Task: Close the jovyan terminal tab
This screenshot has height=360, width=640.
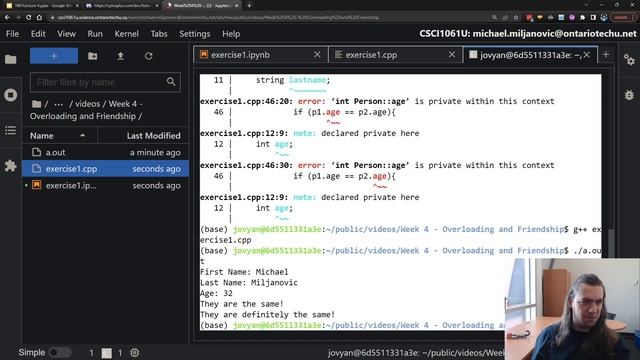Action: tap(587, 54)
